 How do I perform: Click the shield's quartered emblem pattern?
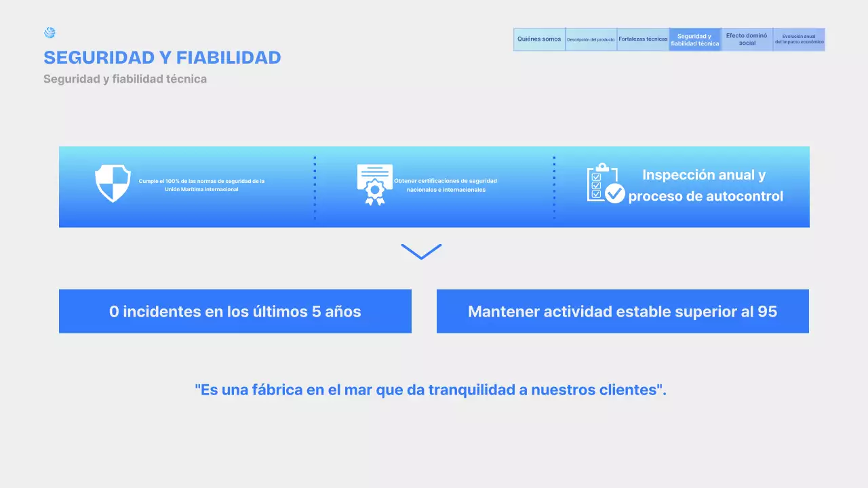pos(113,182)
